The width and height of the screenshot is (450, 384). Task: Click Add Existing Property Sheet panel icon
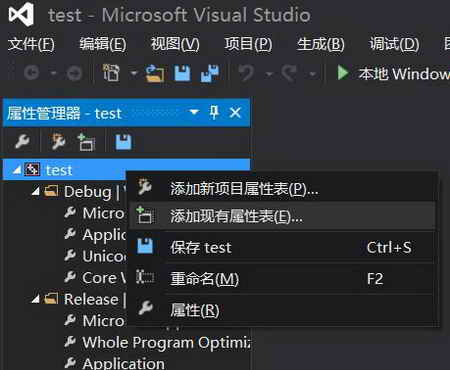click(86, 143)
